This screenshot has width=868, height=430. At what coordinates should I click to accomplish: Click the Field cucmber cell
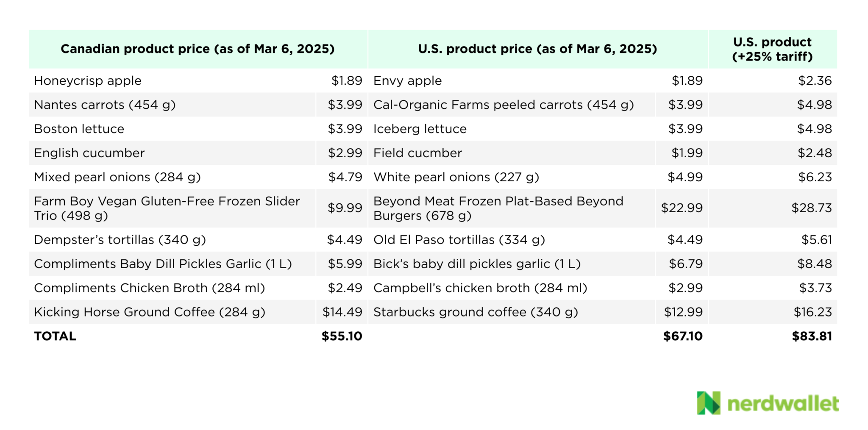417,153
